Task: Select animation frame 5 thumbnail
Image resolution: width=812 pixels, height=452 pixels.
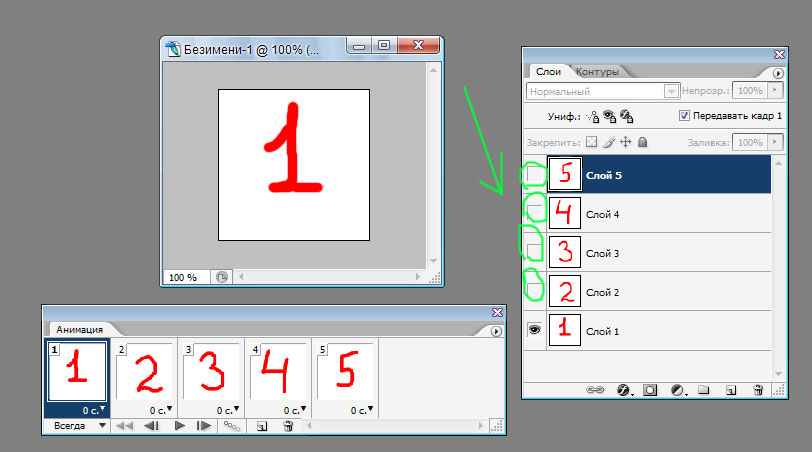Action: 344,371
